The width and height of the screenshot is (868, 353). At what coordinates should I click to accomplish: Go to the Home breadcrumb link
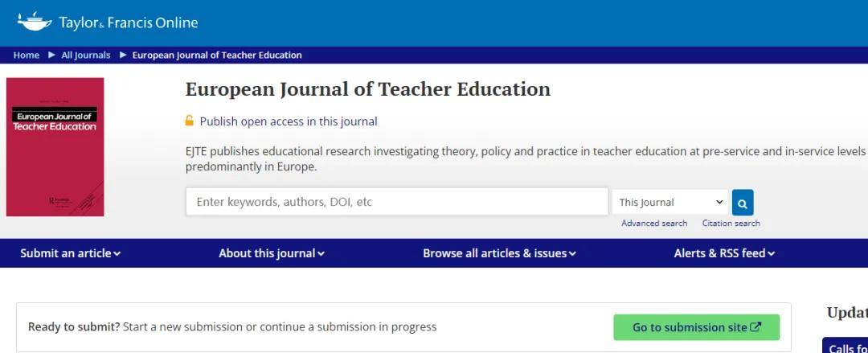(x=27, y=55)
